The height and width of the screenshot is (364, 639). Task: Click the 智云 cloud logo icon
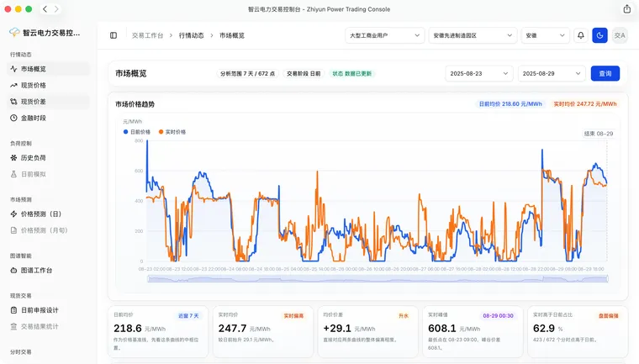pyautogui.click(x=14, y=33)
